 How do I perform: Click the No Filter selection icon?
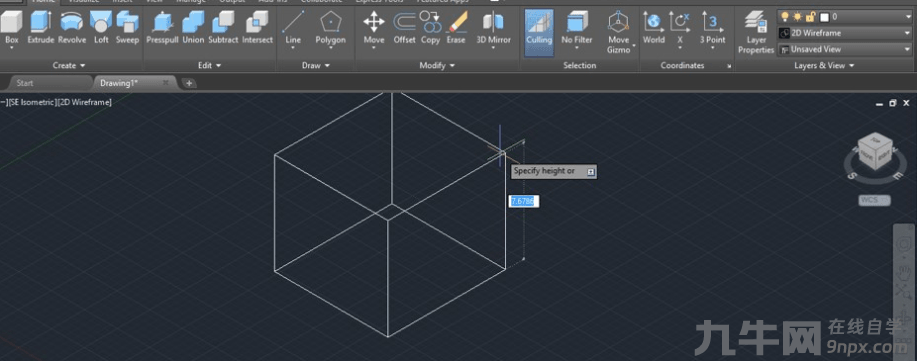[577, 23]
